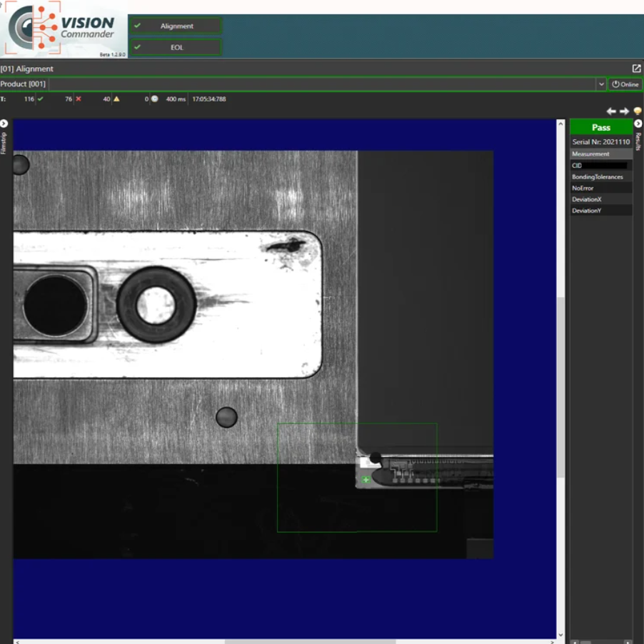Click the Vision Commander logo
This screenshot has width=644, height=644.
[64, 29]
